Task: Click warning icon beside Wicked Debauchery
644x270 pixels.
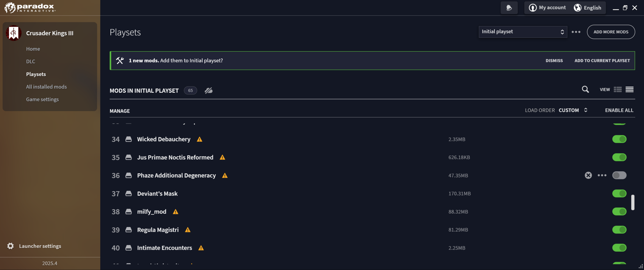Action: 200,139
